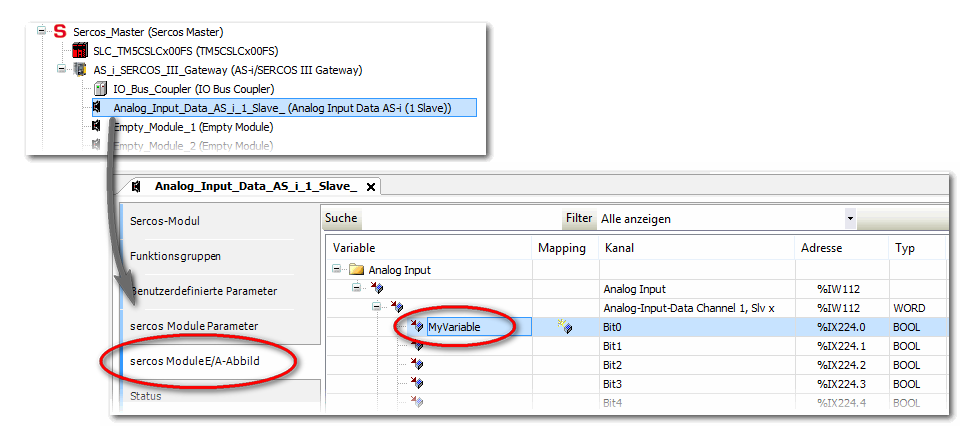Screen dimensions: 966x429
Task: Click the SLC_TM5CSLCx00FS device icon
Action: point(80,50)
